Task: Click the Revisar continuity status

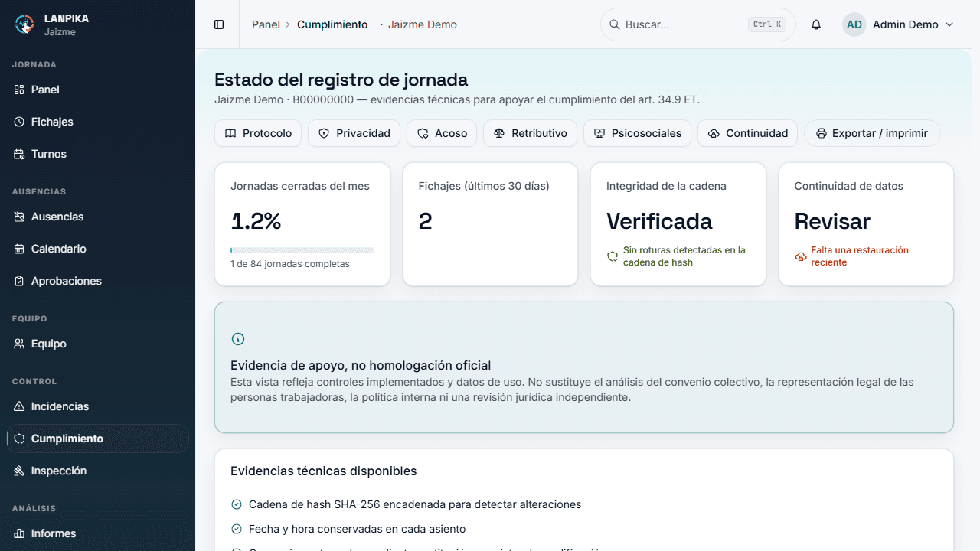Action: click(x=832, y=221)
